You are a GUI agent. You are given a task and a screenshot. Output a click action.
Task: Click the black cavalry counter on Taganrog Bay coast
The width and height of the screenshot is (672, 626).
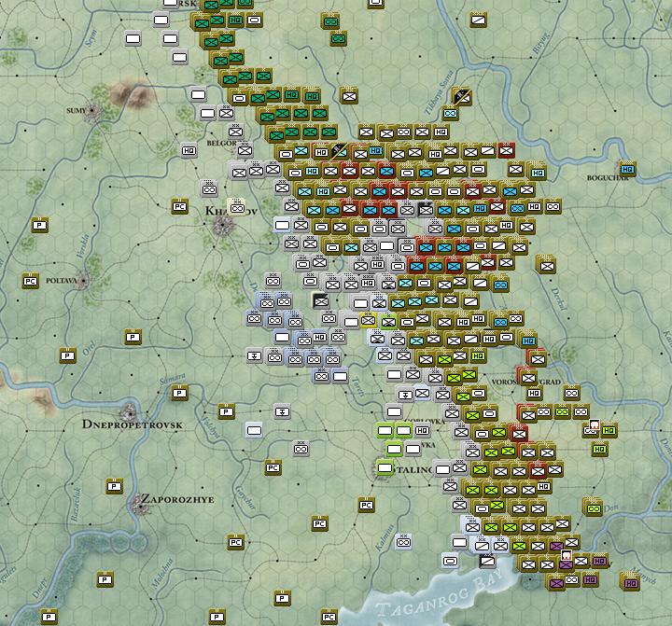[487, 561]
